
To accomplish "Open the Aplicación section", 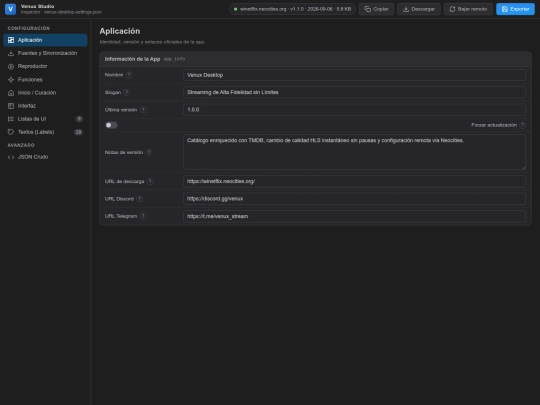I will coord(45,40).
